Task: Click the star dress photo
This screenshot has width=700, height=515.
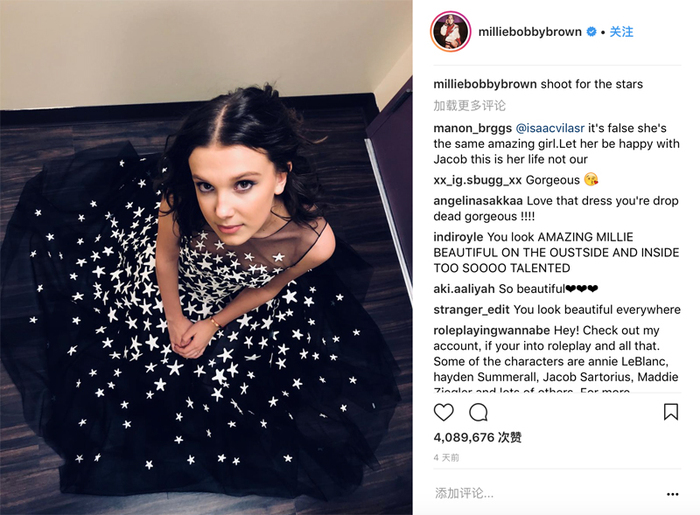Action: click(206, 258)
